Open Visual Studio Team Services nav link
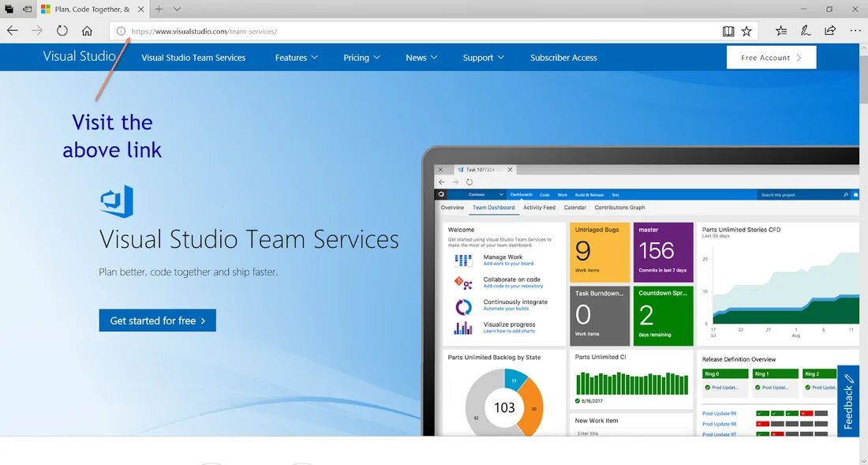This screenshot has width=868, height=465. point(193,58)
